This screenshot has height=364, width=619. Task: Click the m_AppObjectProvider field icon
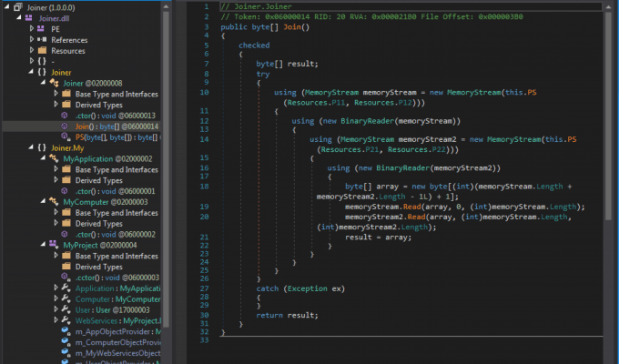(66, 332)
